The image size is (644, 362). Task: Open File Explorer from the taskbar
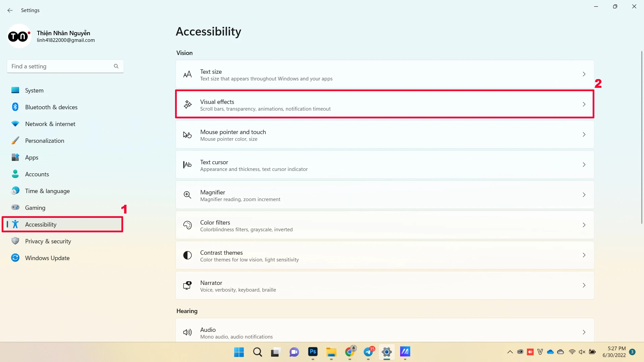[331, 352]
